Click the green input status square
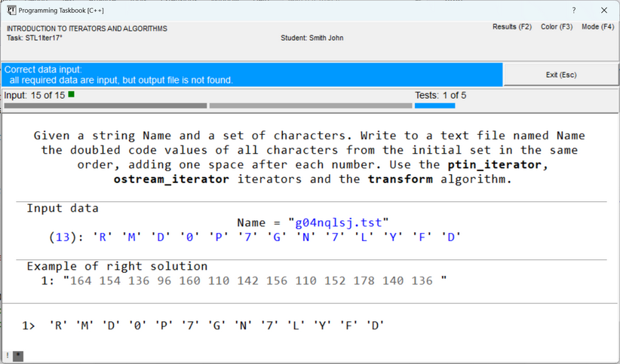This screenshot has height=364, width=620. (72, 95)
